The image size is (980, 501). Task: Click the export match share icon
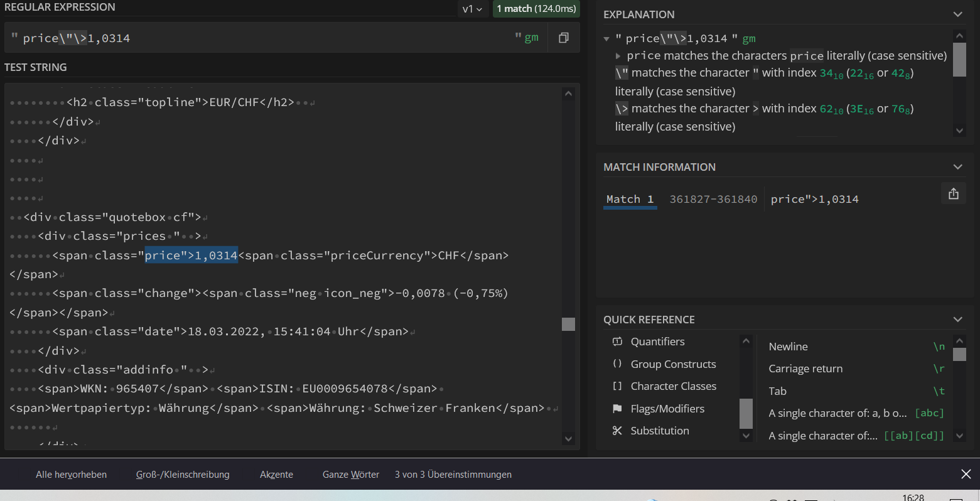click(x=953, y=194)
